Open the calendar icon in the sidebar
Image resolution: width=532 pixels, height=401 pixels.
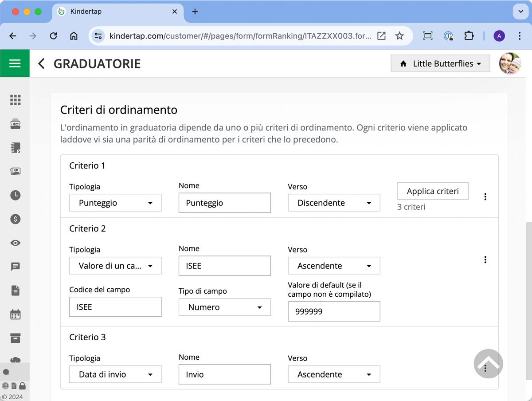(x=15, y=314)
